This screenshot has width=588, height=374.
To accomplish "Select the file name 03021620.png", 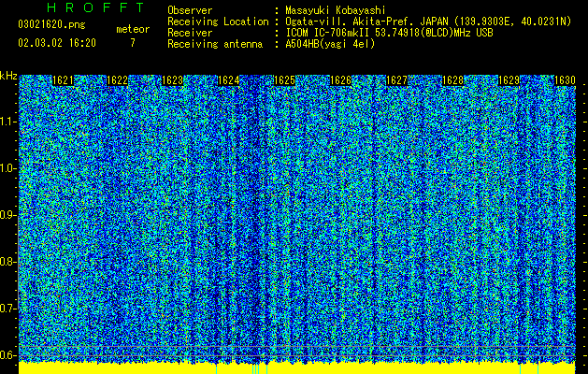I will pyautogui.click(x=51, y=24).
